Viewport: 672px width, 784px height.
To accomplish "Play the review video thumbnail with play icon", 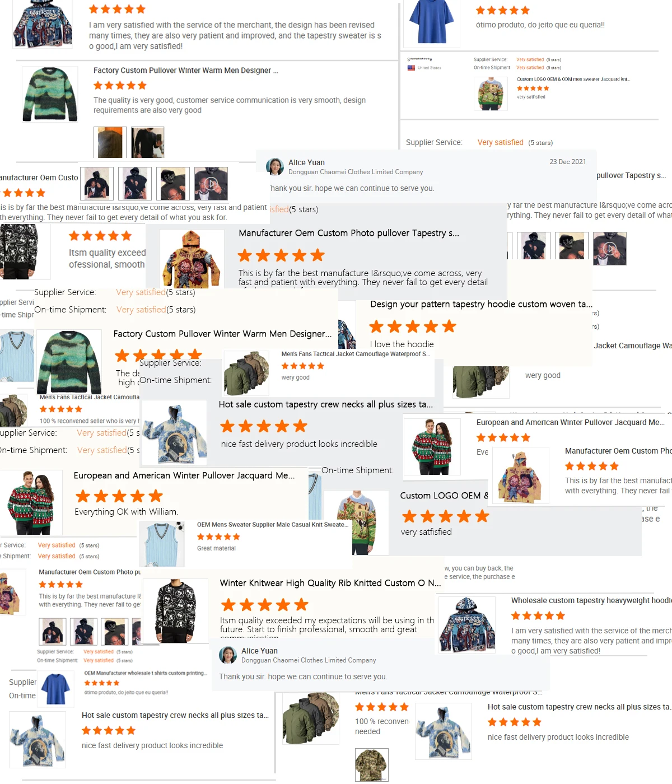I will 211,184.
